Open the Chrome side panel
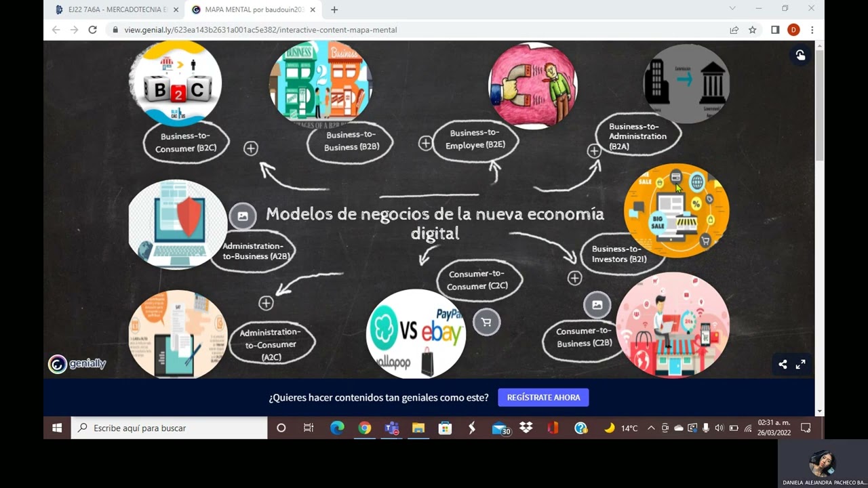 [775, 30]
